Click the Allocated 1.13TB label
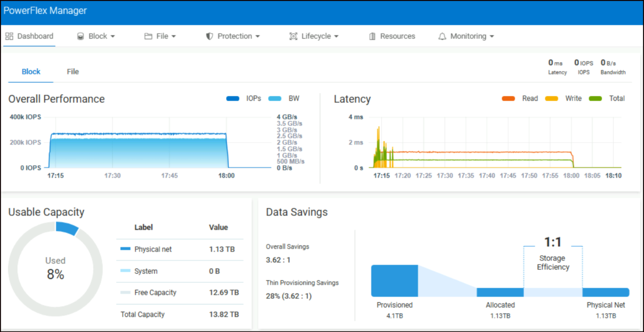The height and width of the screenshot is (332, 644). (x=500, y=310)
